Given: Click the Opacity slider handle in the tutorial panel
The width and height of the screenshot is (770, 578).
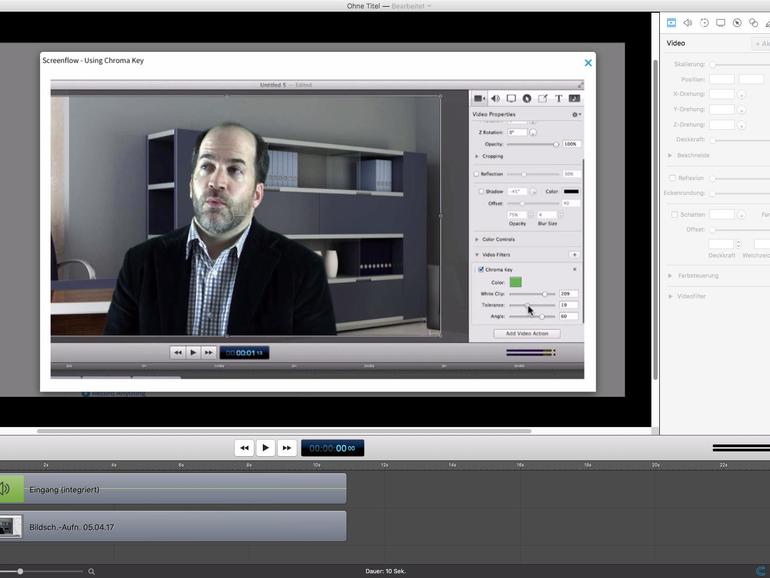Looking at the screenshot, I should pyautogui.click(x=556, y=144).
